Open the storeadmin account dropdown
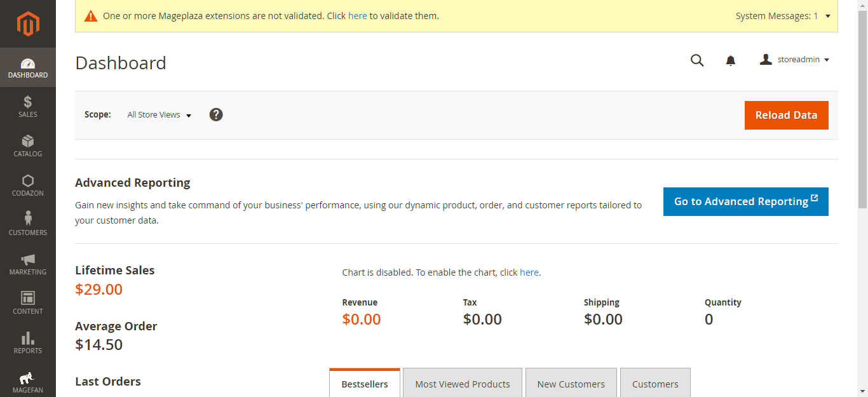This screenshot has height=397, width=868. click(x=795, y=60)
